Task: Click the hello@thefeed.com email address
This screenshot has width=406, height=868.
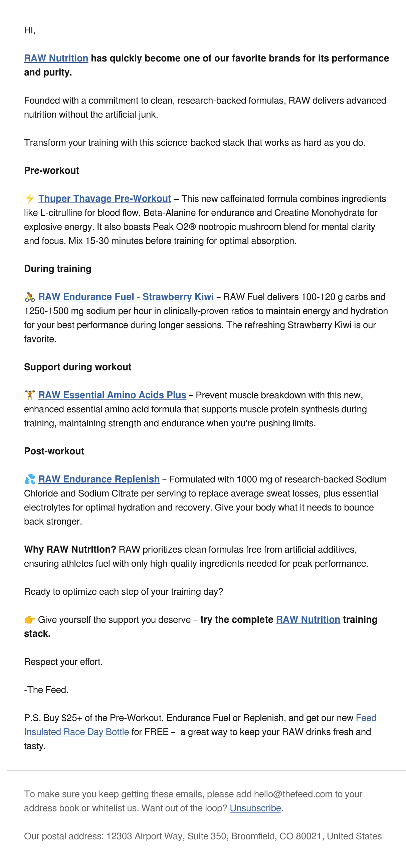Action: (x=293, y=794)
